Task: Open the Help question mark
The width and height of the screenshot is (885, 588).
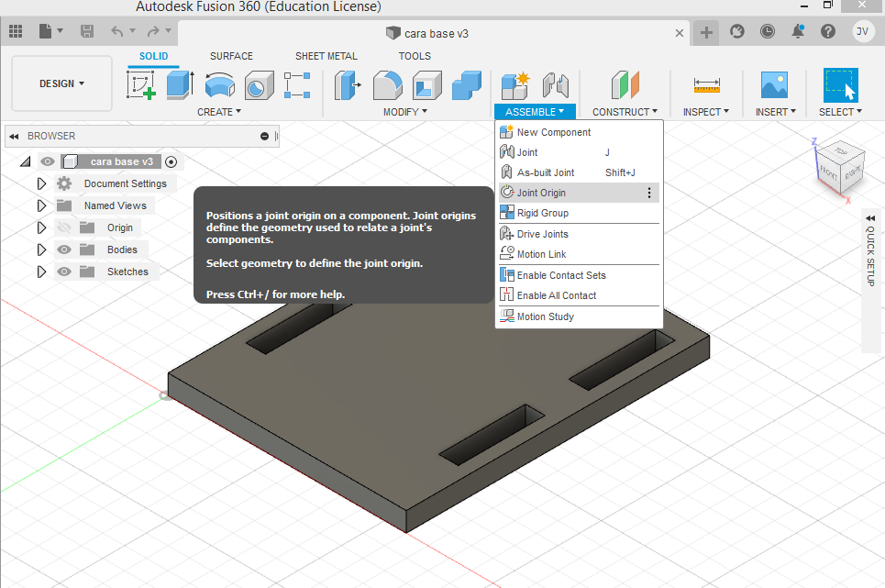Action: point(828,31)
